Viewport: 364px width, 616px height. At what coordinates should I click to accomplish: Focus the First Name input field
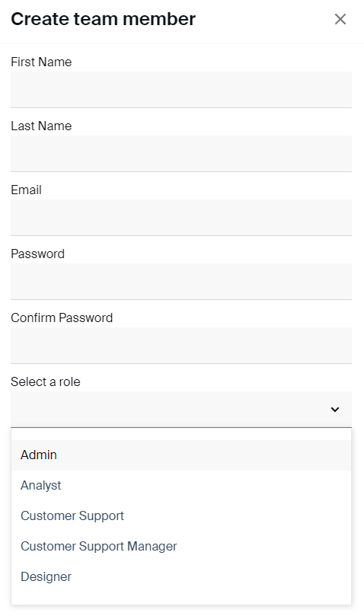181,90
